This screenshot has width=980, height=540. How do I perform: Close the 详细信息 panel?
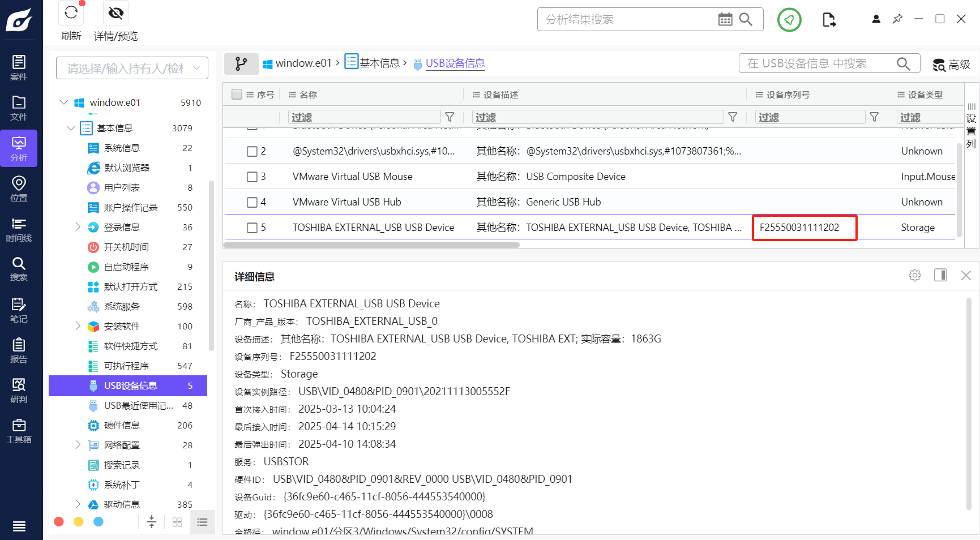coord(966,275)
